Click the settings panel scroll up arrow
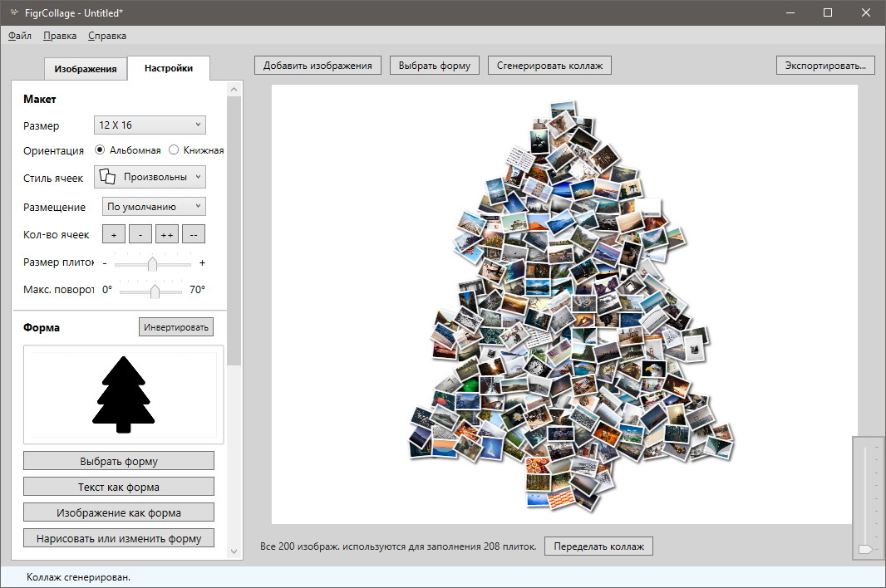 234,89
